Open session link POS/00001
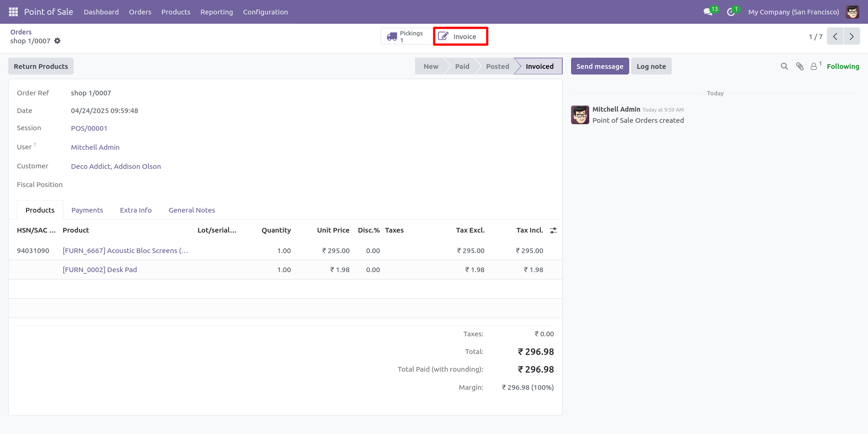 click(x=89, y=128)
